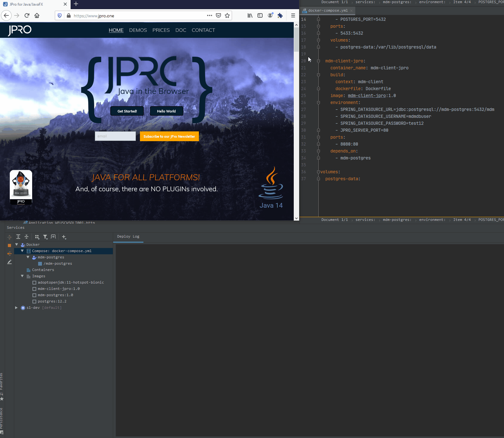Click the Add Service plus icon
The width and height of the screenshot is (504, 438).
coord(64,237)
